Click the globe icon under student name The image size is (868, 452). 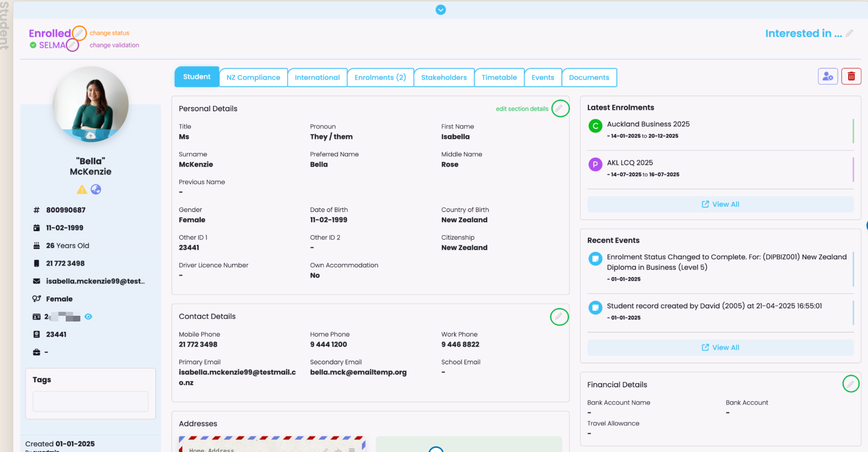point(96,189)
